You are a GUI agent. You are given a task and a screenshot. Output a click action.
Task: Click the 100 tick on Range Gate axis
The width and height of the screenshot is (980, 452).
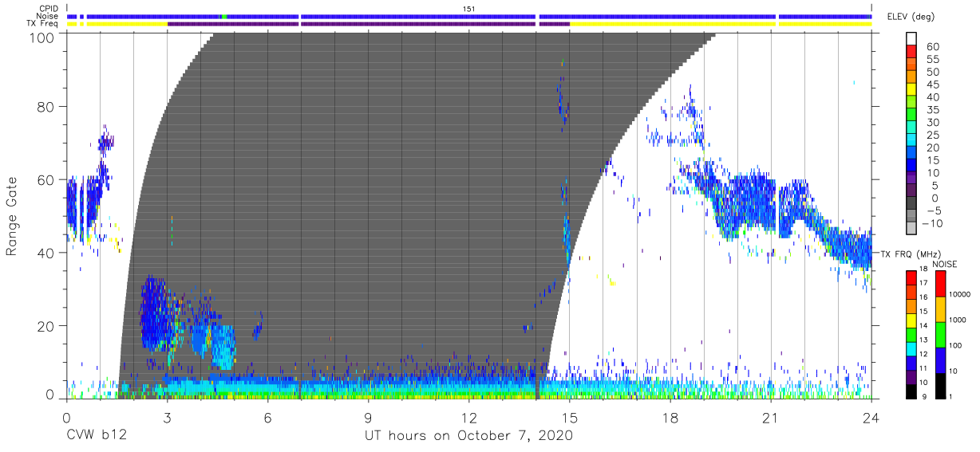tap(40, 37)
